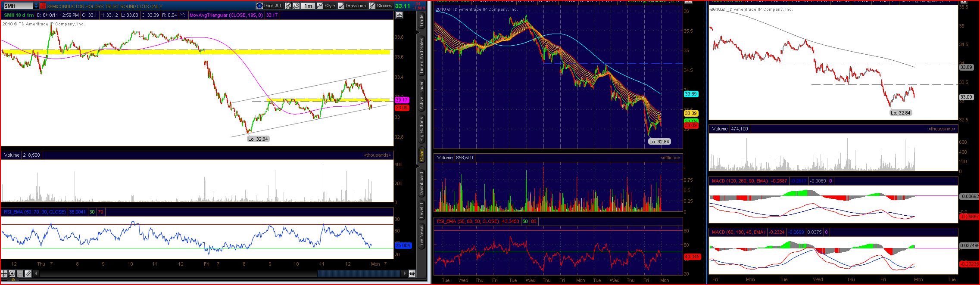Click the 33.09 price tag in right chart
This screenshot has height=285, width=980.
(966, 97)
